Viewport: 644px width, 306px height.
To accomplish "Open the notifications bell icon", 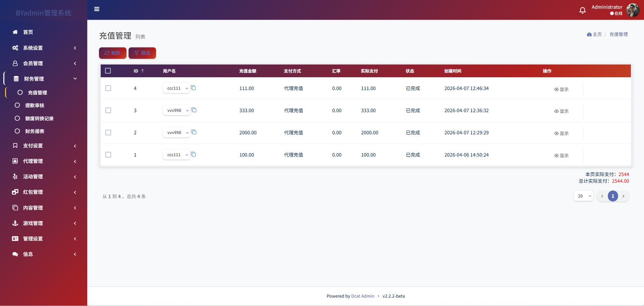I will pos(583,10).
